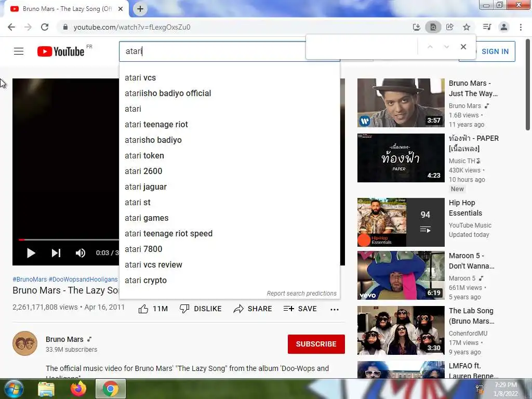This screenshot has width=532, height=399.
Task: Play the video
Action: 31,253
